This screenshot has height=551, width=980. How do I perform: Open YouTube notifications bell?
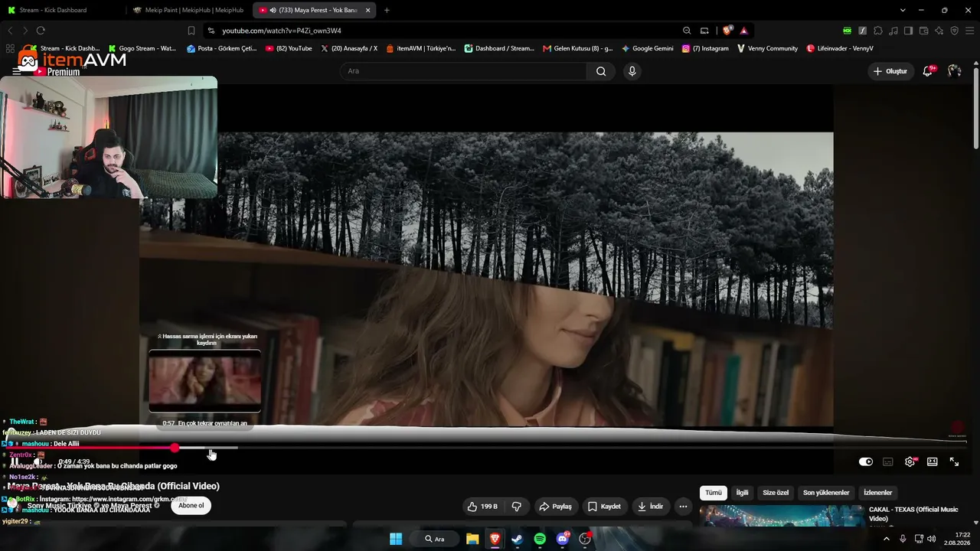click(928, 71)
